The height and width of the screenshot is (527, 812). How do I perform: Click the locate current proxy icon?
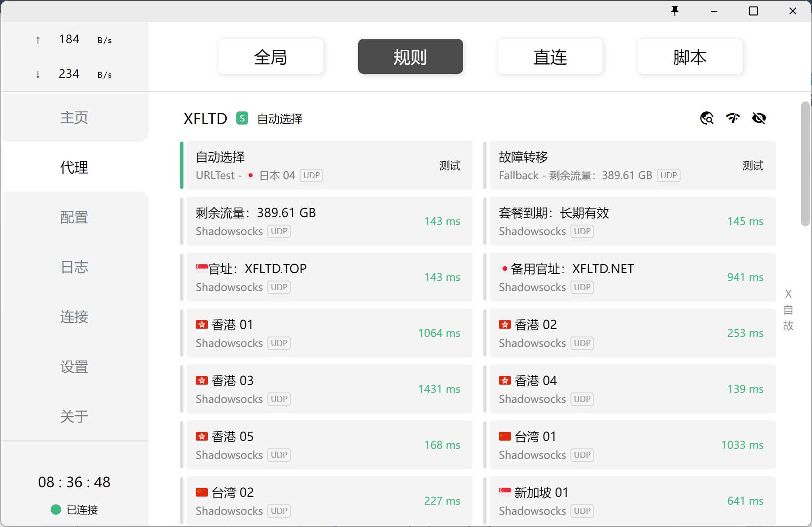[707, 118]
